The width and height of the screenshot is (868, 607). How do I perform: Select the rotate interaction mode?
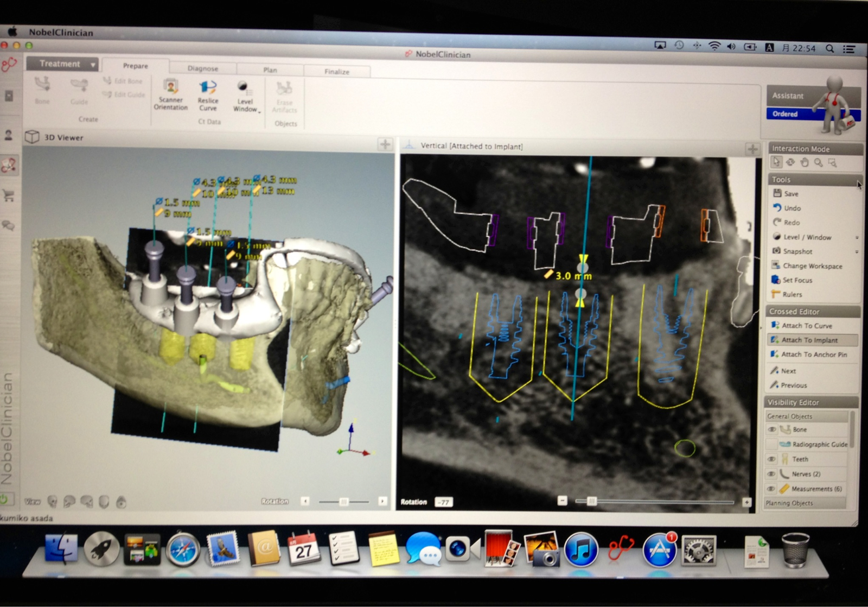790,162
